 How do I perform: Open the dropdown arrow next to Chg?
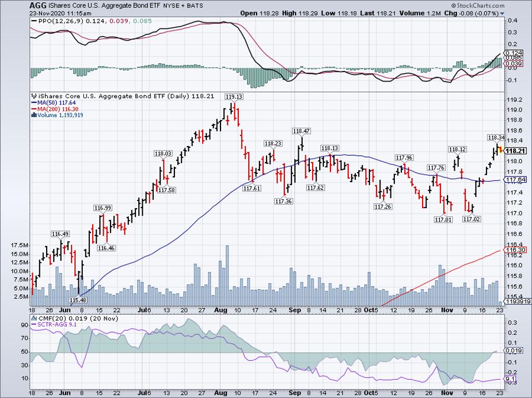[502, 13]
